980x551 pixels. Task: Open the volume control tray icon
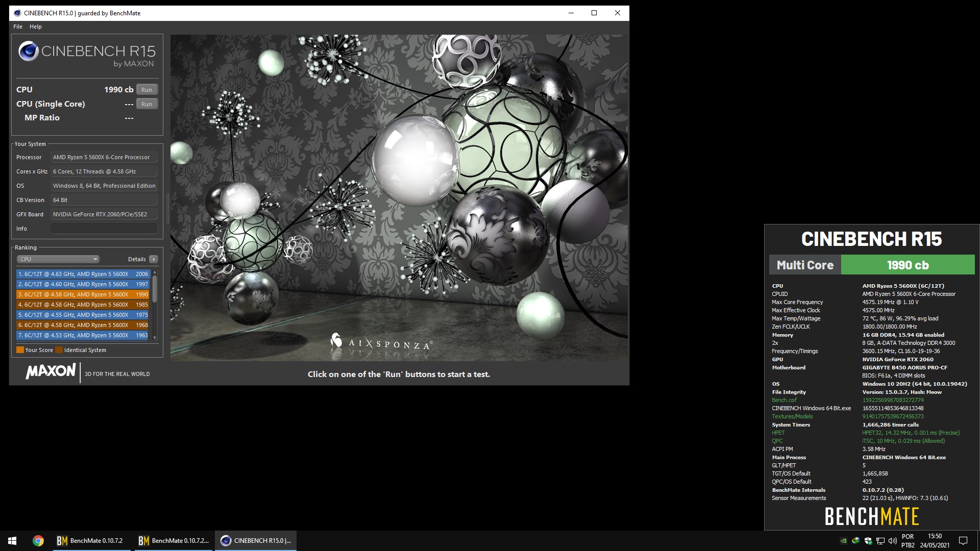pyautogui.click(x=893, y=541)
